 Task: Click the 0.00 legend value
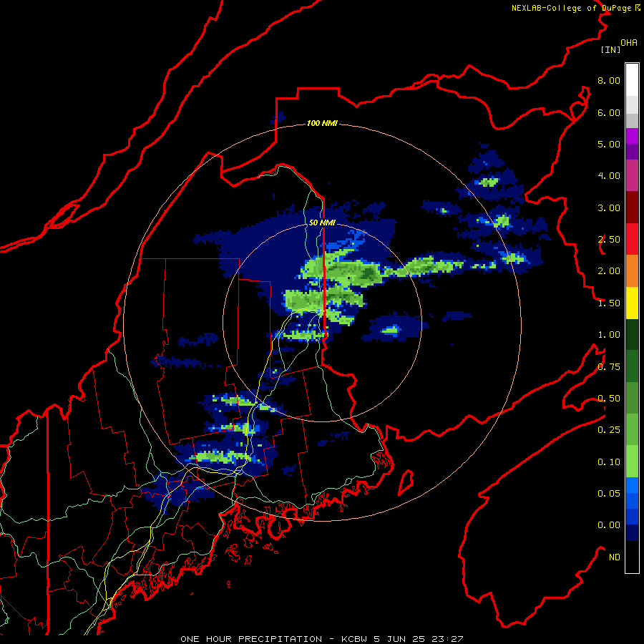tap(609, 525)
